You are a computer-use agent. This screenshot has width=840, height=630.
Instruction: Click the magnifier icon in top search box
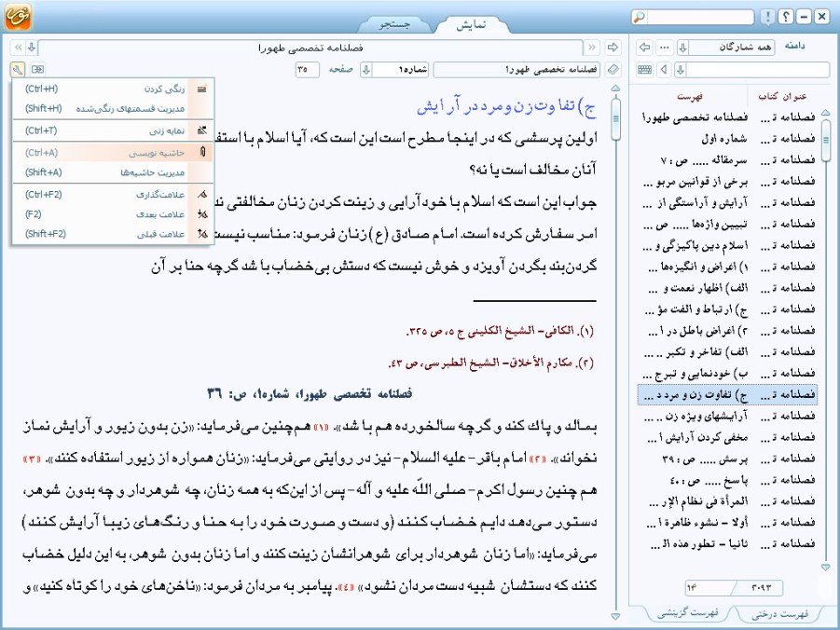click(639, 17)
